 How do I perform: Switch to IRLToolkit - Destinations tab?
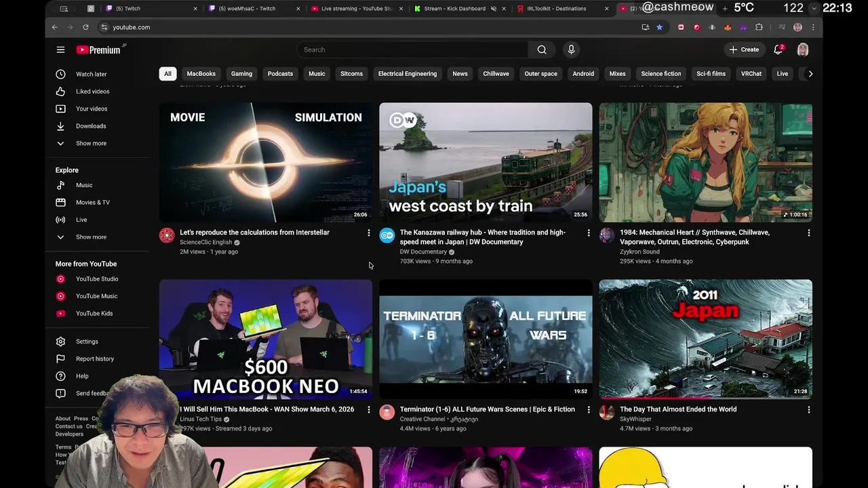pyautogui.click(x=556, y=9)
